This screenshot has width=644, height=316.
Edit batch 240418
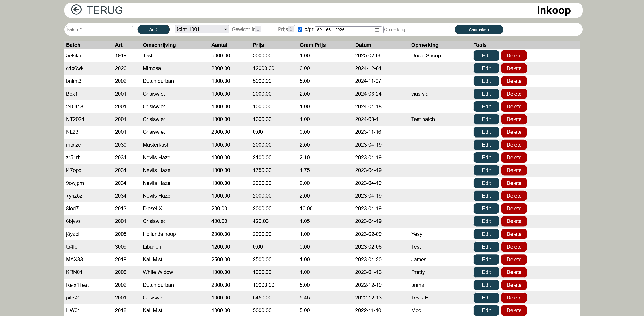(x=486, y=106)
